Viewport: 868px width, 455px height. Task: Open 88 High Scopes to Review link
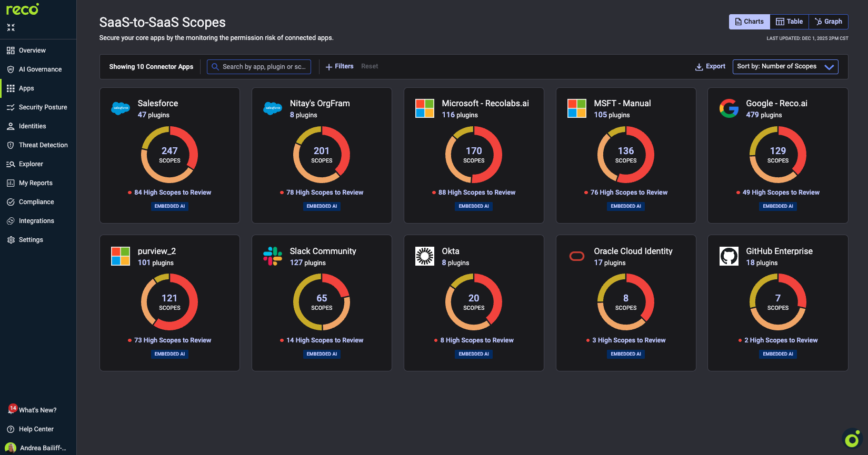click(x=477, y=193)
